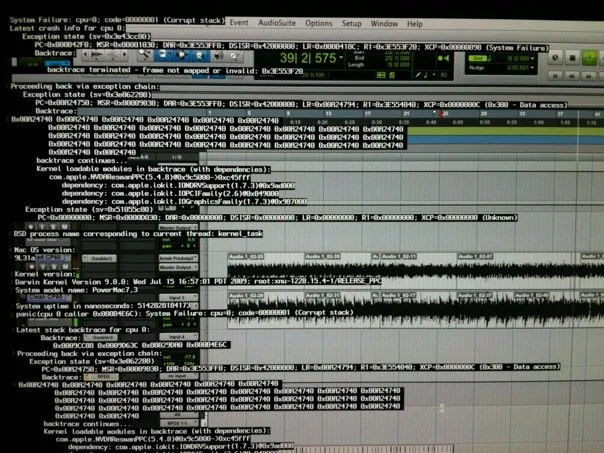Click the green grid-view icon under the counter
Screen dimensions: 604x453
(x=381, y=75)
